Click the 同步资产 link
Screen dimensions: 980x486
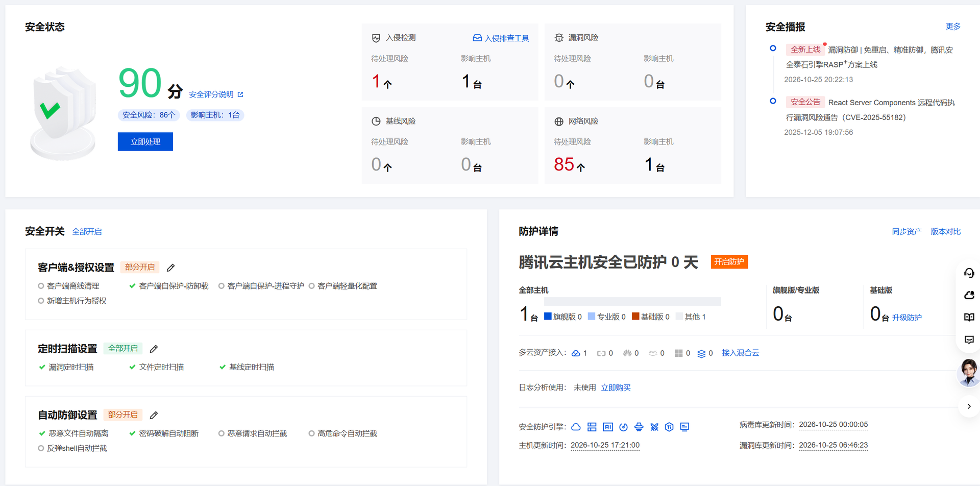(x=906, y=232)
